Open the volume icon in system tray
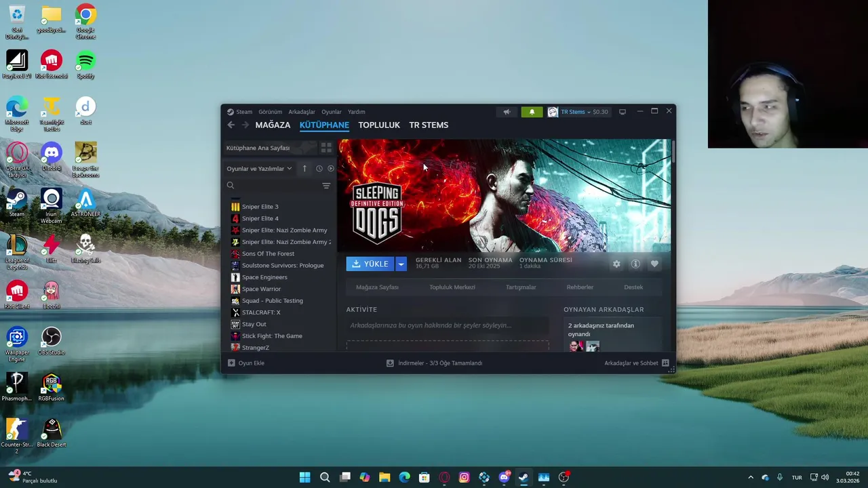868x488 pixels. tap(825, 477)
